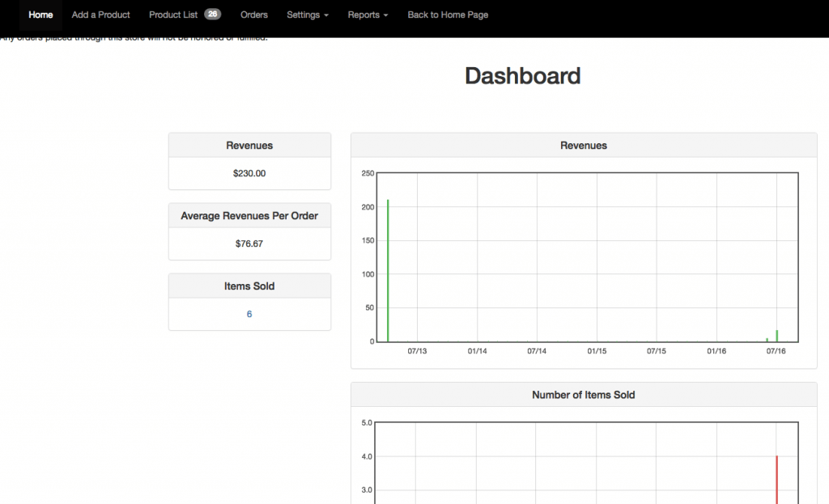The height and width of the screenshot is (504, 829).
Task: Click the Number of Items Sold chart title
Action: pyautogui.click(x=583, y=395)
